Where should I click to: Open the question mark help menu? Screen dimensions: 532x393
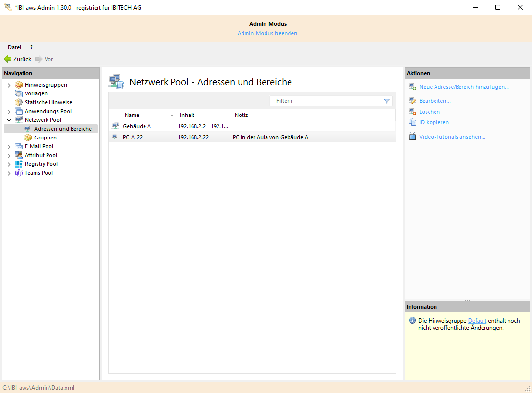point(31,47)
